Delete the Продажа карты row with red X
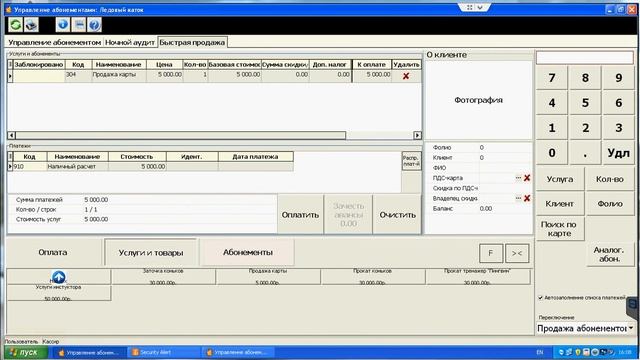 click(x=406, y=76)
